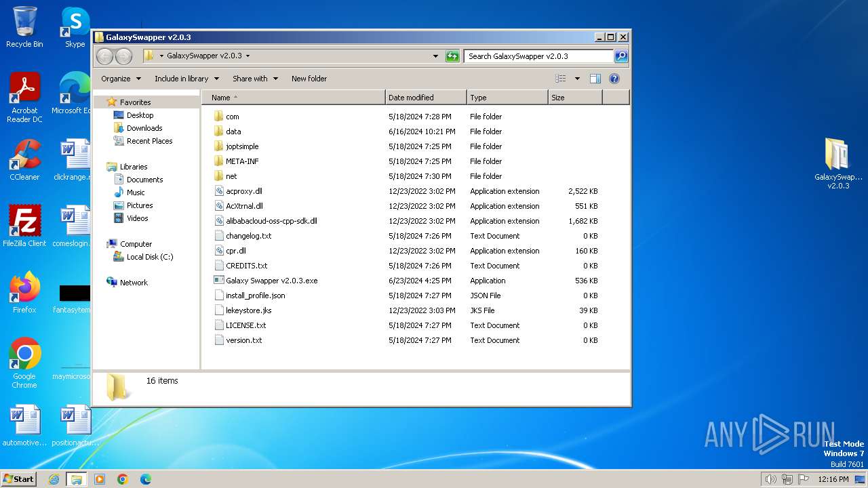Open Internet Explorer from taskbar

[x=54, y=479]
